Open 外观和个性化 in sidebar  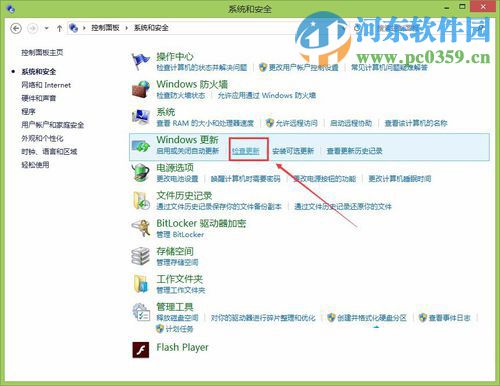(42, 138)
